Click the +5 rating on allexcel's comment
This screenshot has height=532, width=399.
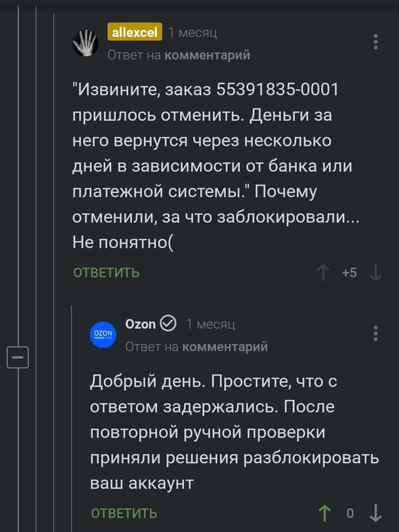point(349,273)
